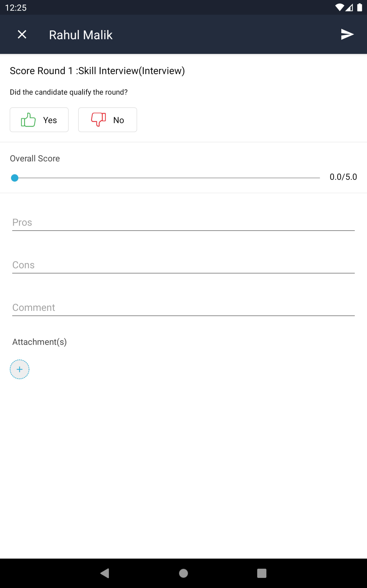Tap the red thumbs-down No option

108,120
